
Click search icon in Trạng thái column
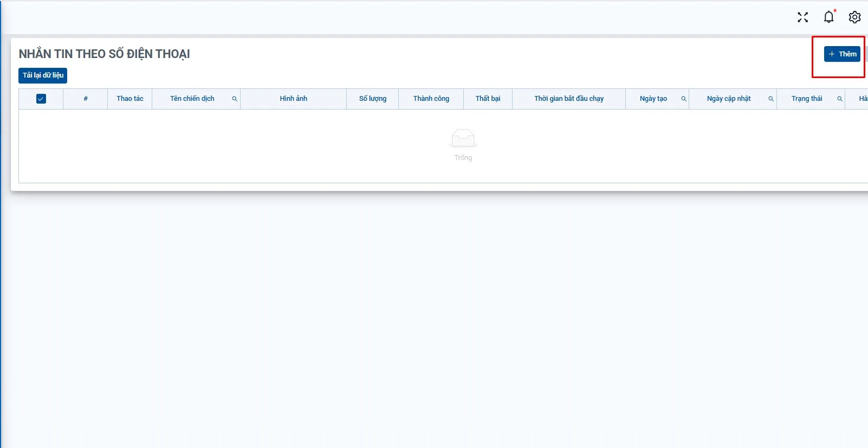(x=839, y=99)
